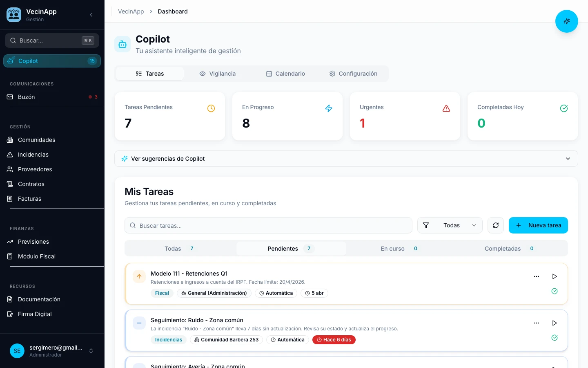Switch to the Vigilancia tab
Viewport: 588px width, 368px height.
click(x=218, y=74)
